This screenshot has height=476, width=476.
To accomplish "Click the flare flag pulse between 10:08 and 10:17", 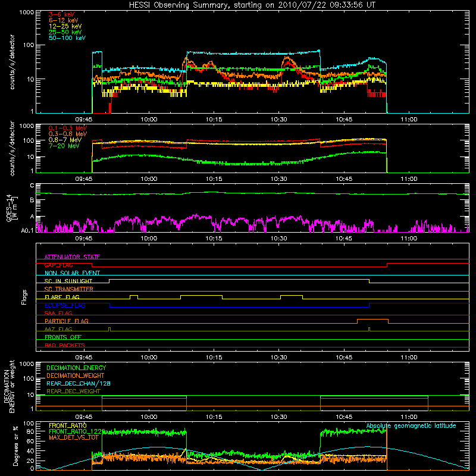I will pos(201,297).
